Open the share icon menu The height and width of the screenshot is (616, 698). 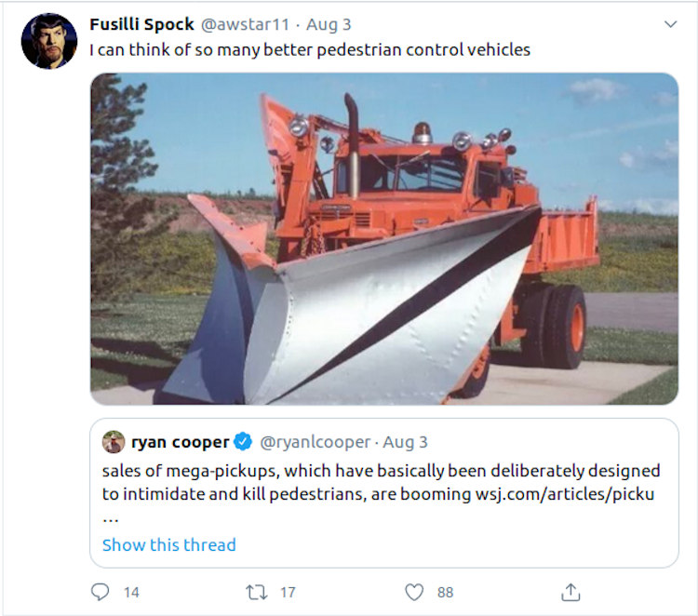570,592
